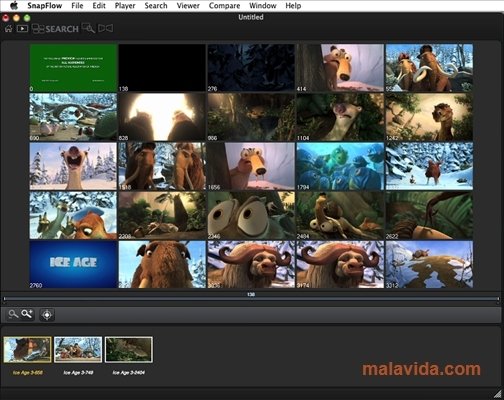
Task: Select the screaming Sid snow frame
Action: pos(73,166)
